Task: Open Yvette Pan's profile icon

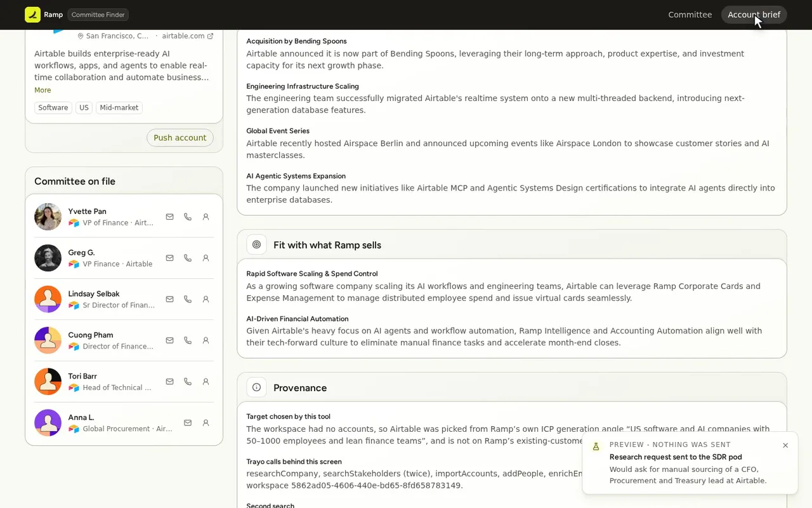Action: point(206,217)
